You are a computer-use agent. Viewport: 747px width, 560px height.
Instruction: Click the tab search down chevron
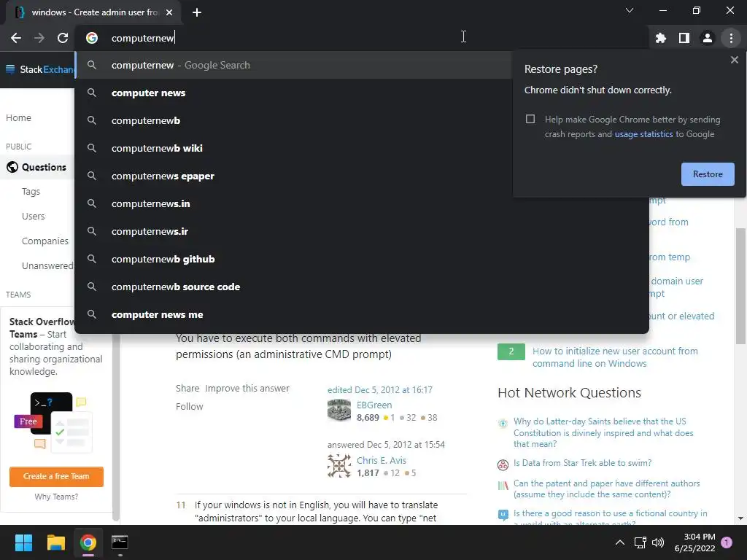point(630,10)
